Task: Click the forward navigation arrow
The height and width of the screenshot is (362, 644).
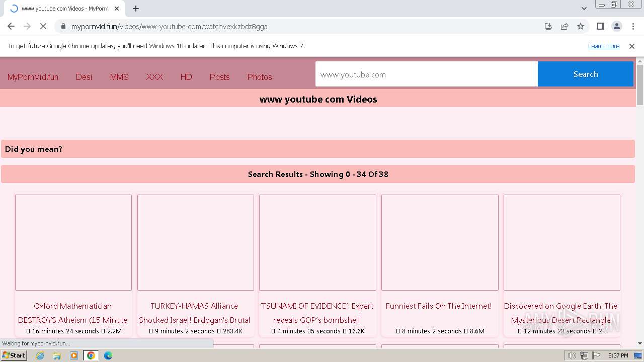Action: pyautogui.click(x=27, y=26)
